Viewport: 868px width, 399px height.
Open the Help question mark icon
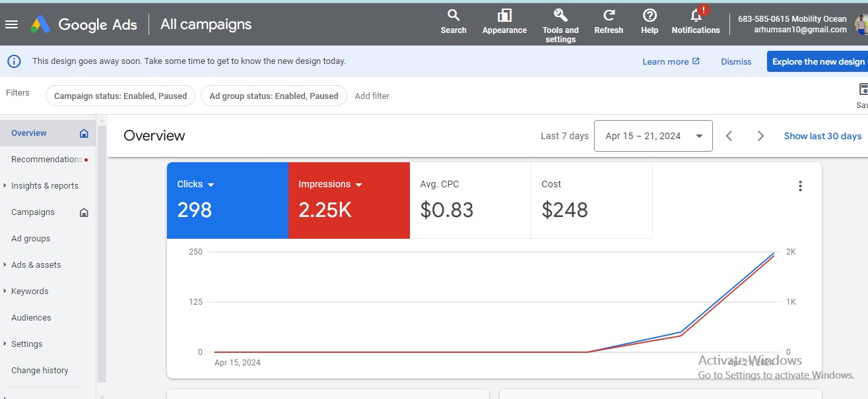pos(650,16)
